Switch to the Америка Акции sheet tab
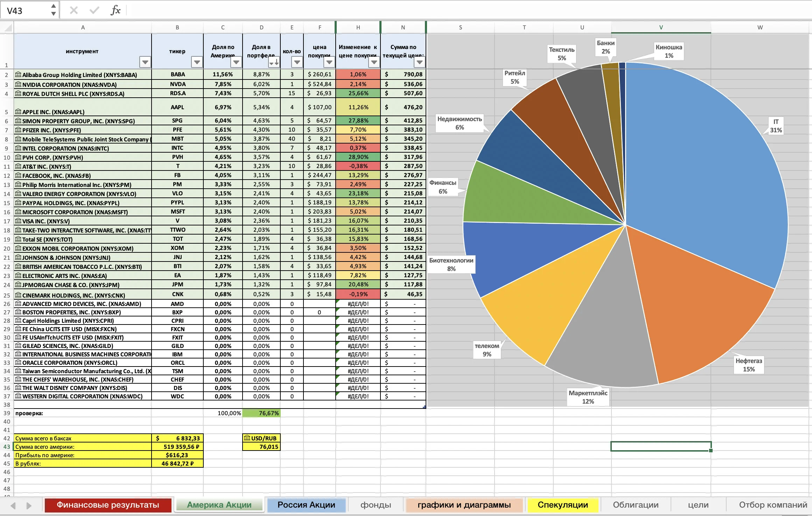812x516 pixels. tap(219, 505)
